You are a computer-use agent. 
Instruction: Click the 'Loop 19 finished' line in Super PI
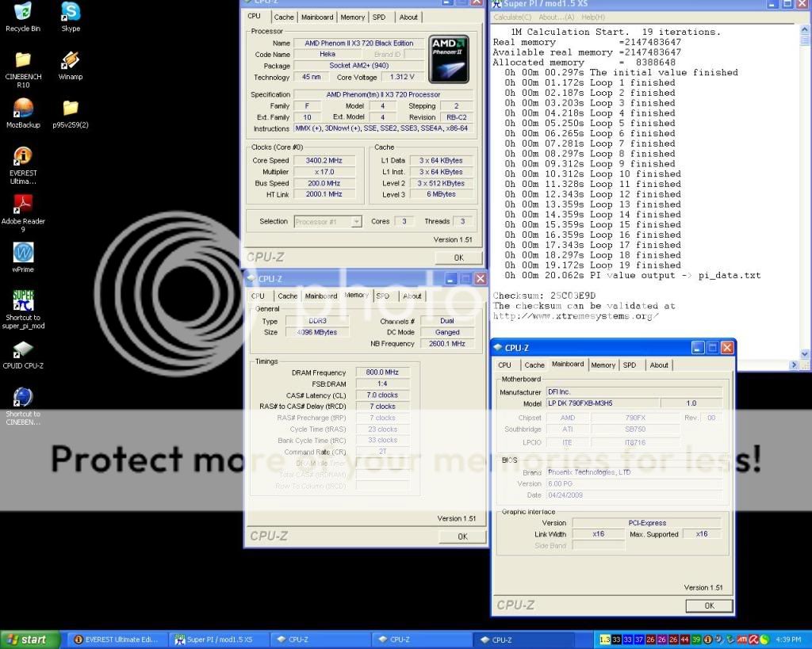tap(593, 265)
